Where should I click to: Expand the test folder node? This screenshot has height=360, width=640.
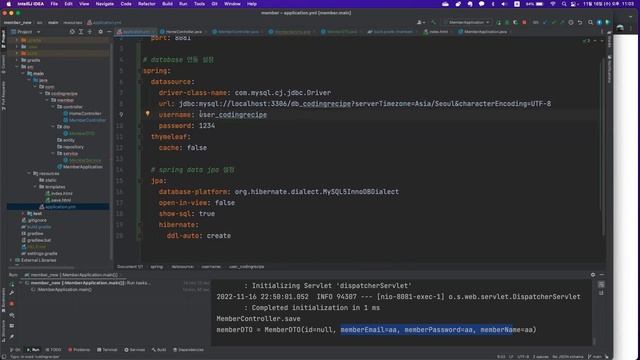pyautogui.click(x=23, y=213)
